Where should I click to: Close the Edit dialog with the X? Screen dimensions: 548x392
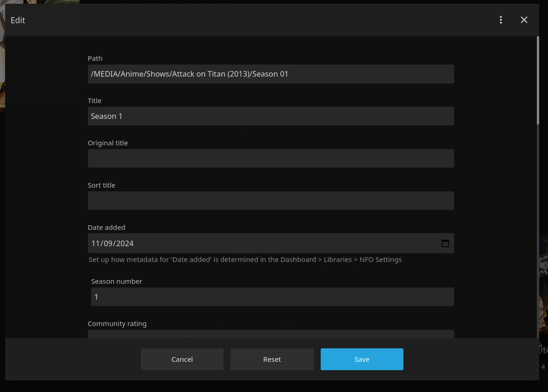pos(524,20)
